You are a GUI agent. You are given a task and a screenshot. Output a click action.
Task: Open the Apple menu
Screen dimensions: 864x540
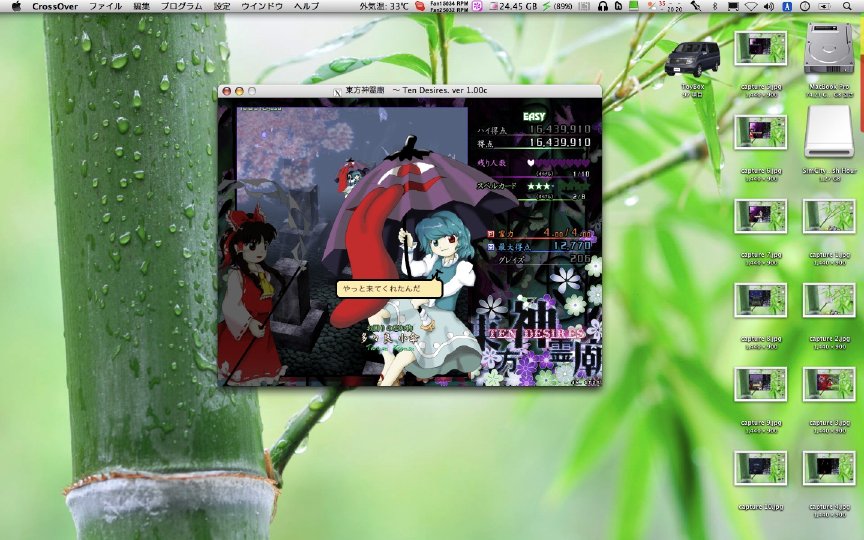pyautogui.click(x=15, y=6)
